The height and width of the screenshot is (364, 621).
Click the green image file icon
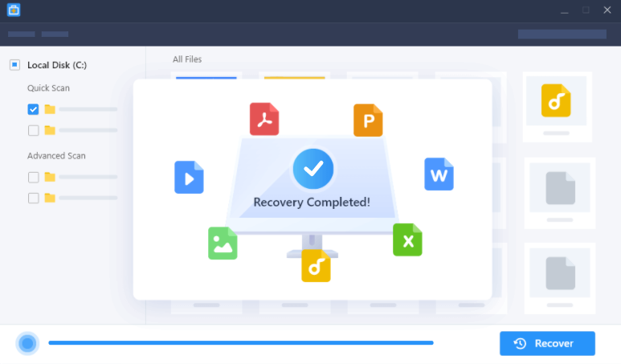223,243
